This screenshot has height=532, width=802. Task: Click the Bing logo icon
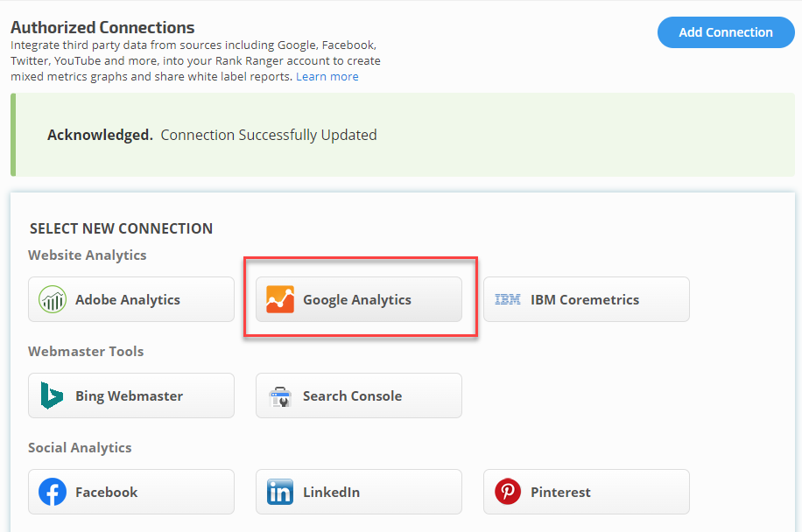tap(53, 395)
